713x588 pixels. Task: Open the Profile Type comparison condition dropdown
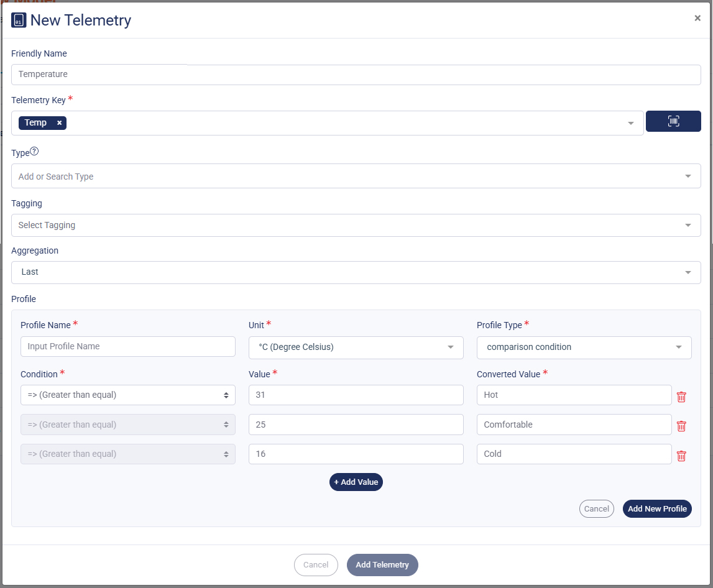[x=584, y=347]
